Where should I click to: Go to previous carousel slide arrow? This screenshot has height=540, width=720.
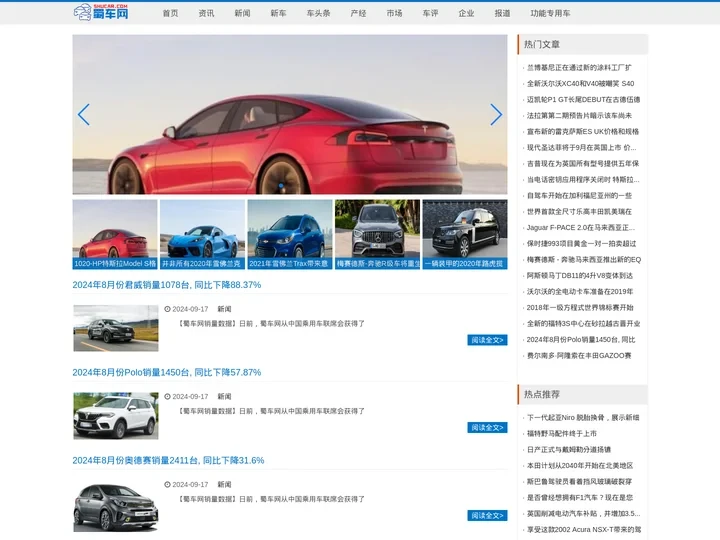84,114
